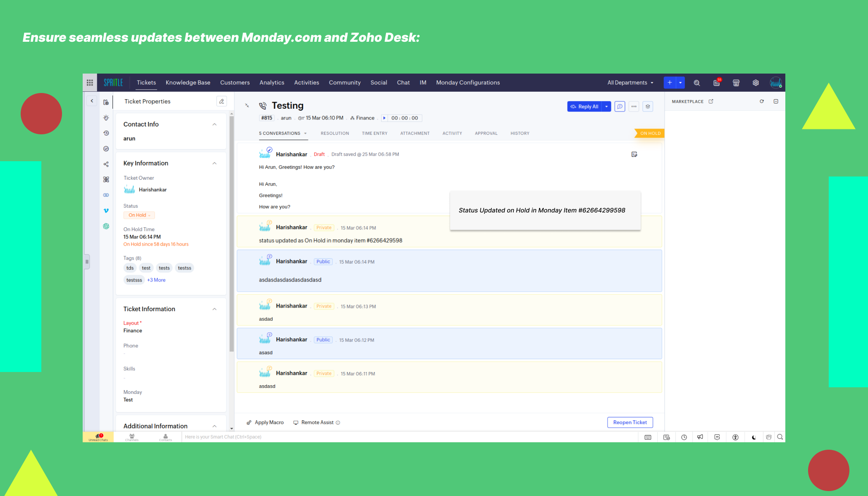Open the Reply All dropdown arrow

[x=606, y=107]
